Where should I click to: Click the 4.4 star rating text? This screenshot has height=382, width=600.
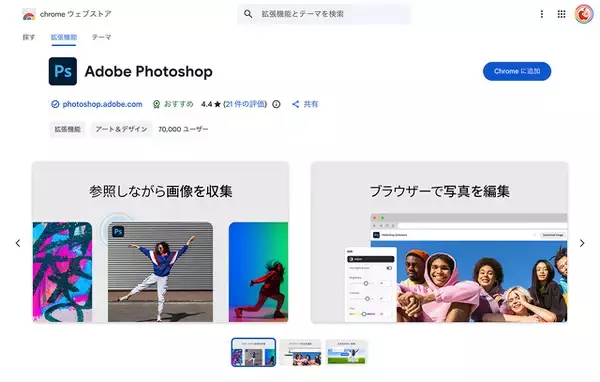click(x=211, y=104)
